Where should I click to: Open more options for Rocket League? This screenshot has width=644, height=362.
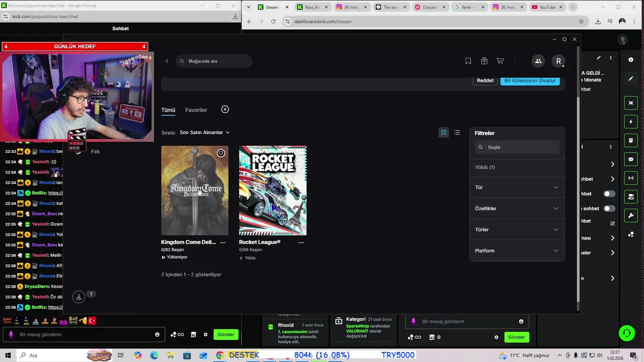click(x=301, y=242)
